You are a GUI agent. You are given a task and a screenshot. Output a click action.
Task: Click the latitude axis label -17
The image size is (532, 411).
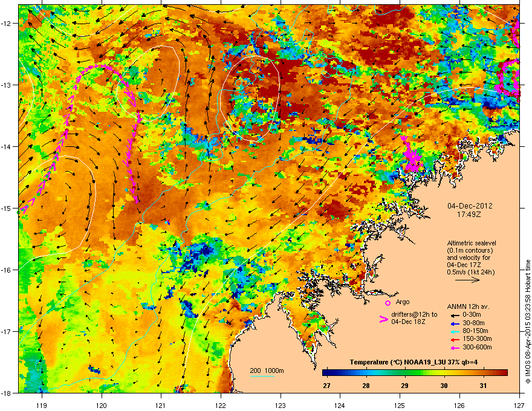click(6, 332)
